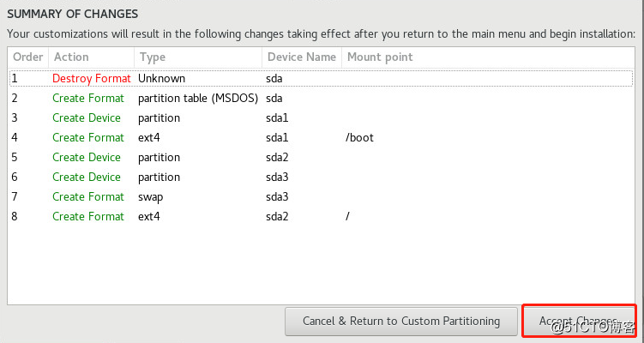Click Create Format in row 8
The width and height of the screenshot is (644, 343).
click(87, 216)
